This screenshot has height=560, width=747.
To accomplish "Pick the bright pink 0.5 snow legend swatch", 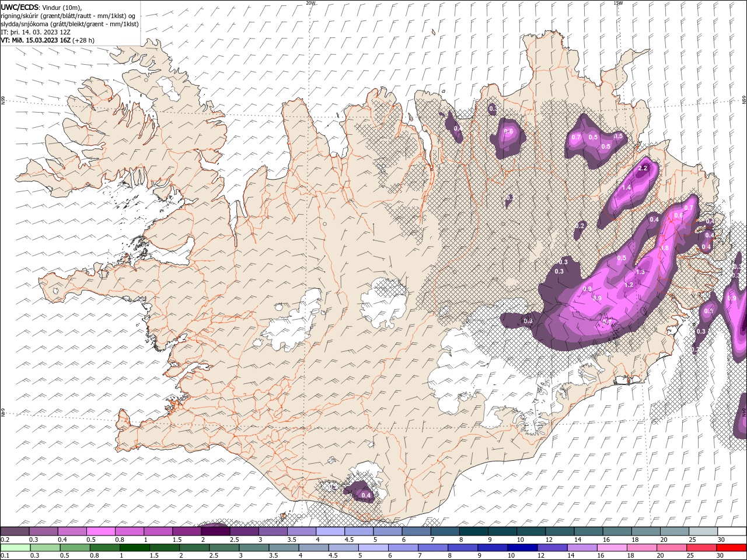I will [100, 531].
